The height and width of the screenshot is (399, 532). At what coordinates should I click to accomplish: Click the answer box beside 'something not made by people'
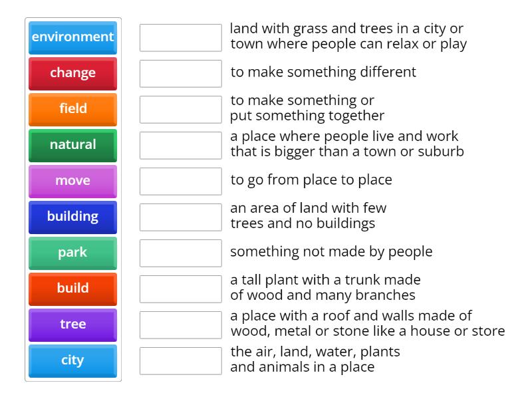tap(180, 253)
